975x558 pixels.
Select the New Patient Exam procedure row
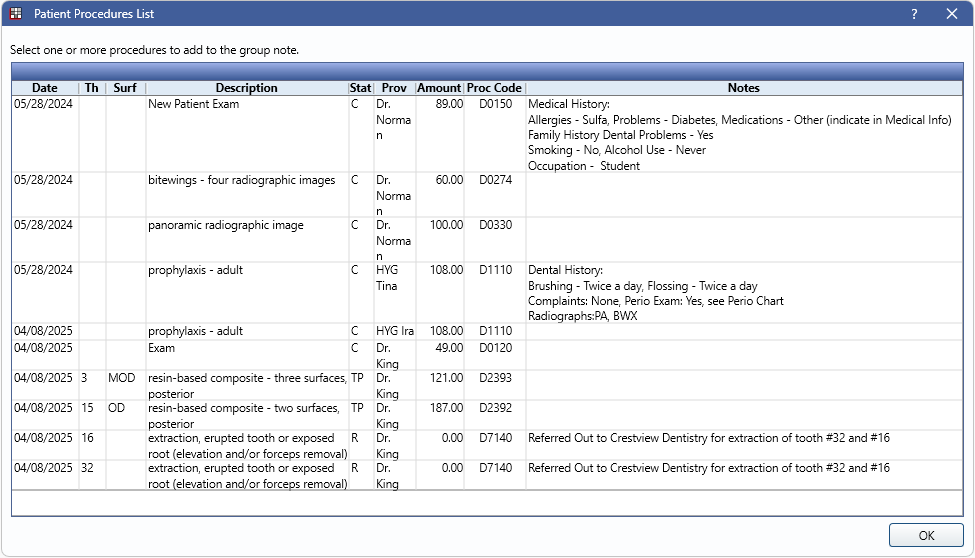[x=194, y=104]
